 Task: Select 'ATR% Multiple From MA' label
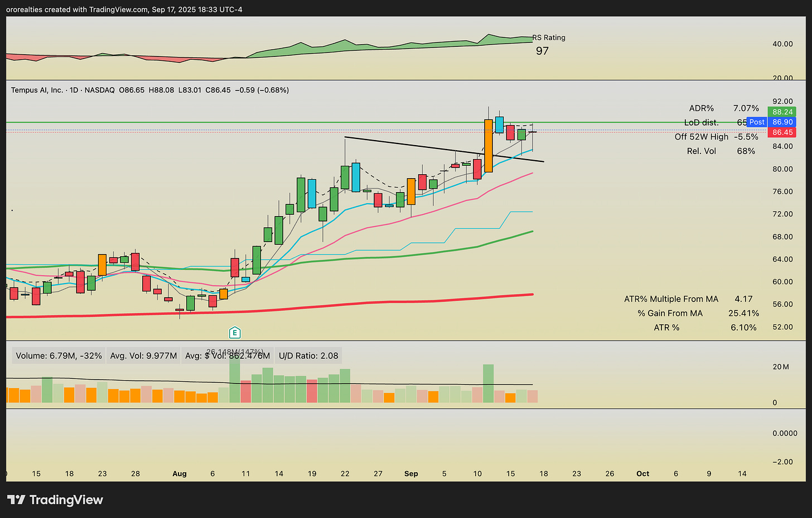671,299
